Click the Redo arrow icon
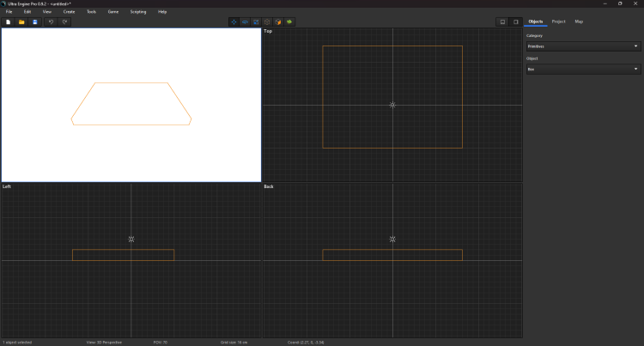 click(64, 21)
